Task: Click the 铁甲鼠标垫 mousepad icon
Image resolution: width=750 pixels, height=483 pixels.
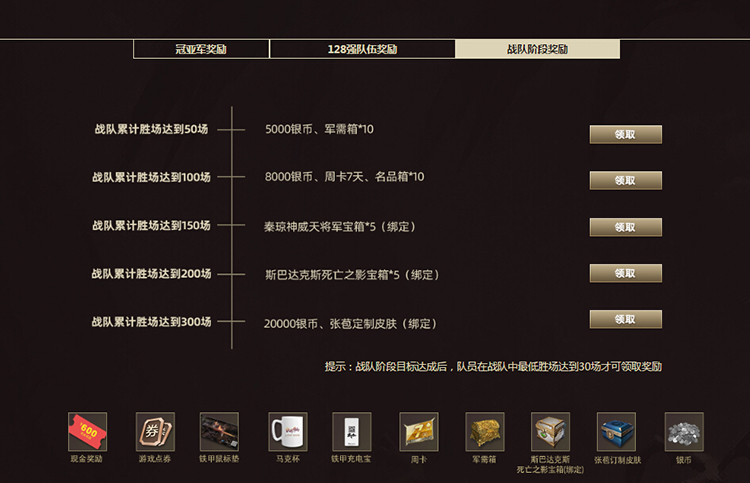Action: coord(219,432)
